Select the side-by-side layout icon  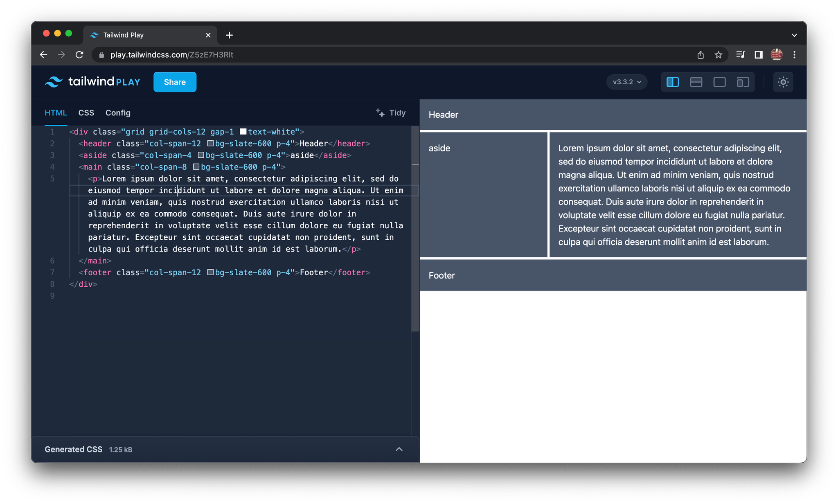pos(672,82)
